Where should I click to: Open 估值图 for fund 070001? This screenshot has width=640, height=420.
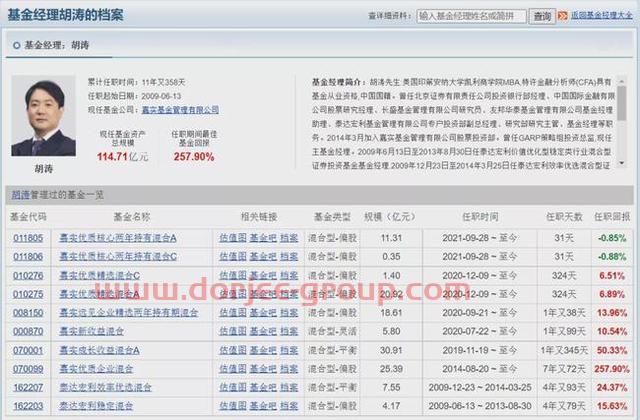233,350
